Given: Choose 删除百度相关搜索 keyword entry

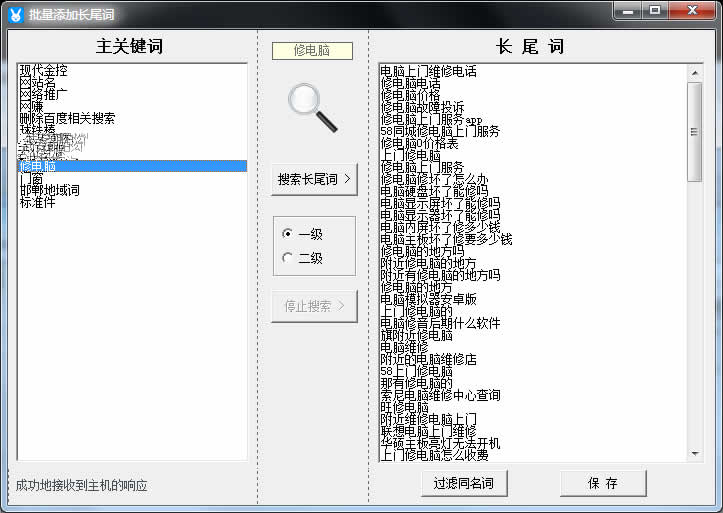Looking at the screenshot, I should click(x=67, y=118).
